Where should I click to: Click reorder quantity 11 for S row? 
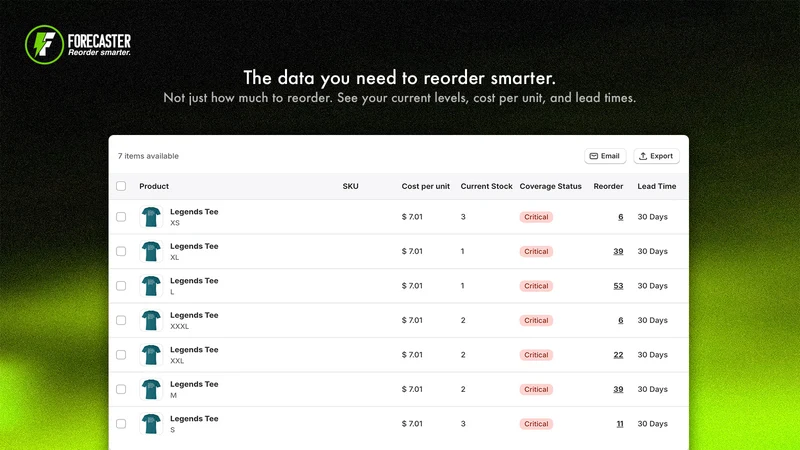(x=619, y=423)
